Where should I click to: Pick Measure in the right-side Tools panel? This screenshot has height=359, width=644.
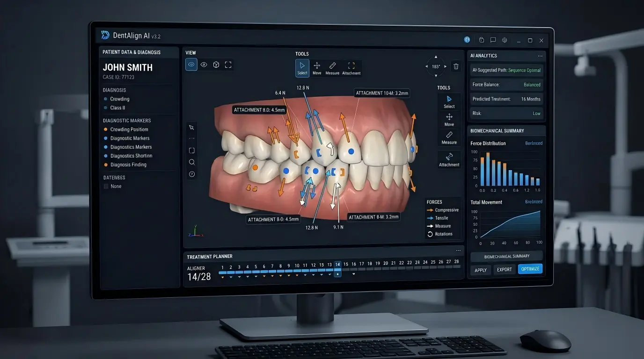pyautogui.click(x=449, y=138)
